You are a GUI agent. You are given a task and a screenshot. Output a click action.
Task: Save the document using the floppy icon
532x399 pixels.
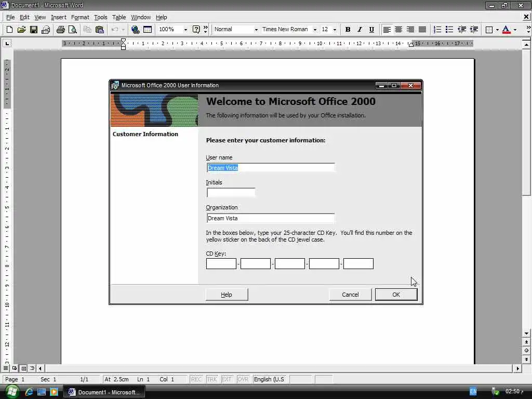pos(34,30)
